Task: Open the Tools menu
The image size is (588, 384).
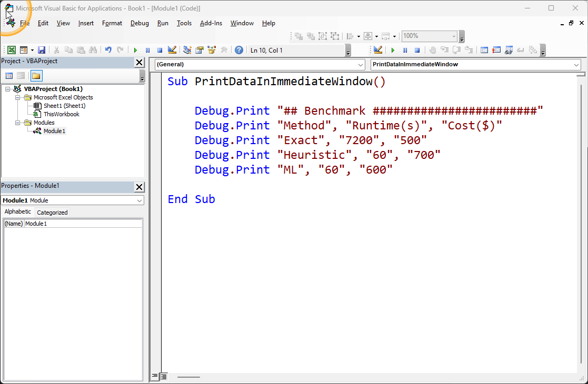Action: pyautogui.click(x=184, y=23)
